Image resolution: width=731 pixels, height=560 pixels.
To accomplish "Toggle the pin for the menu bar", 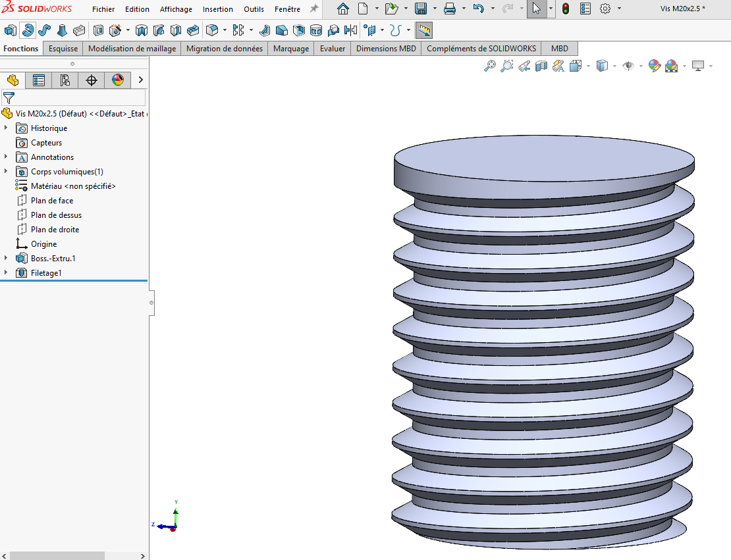I will click(314, 9).
